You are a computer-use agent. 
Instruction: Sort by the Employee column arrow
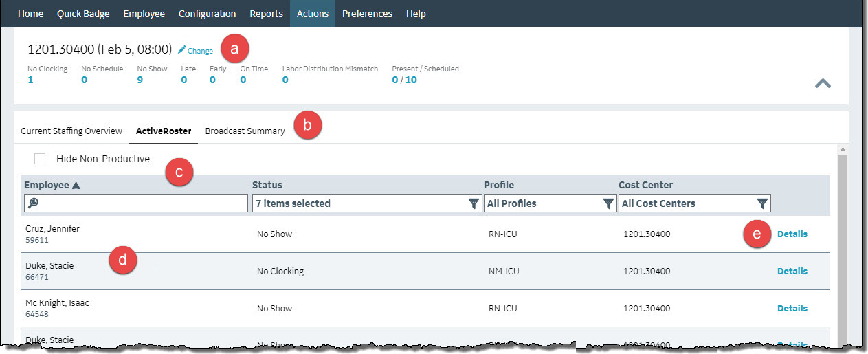pos(76,186)
